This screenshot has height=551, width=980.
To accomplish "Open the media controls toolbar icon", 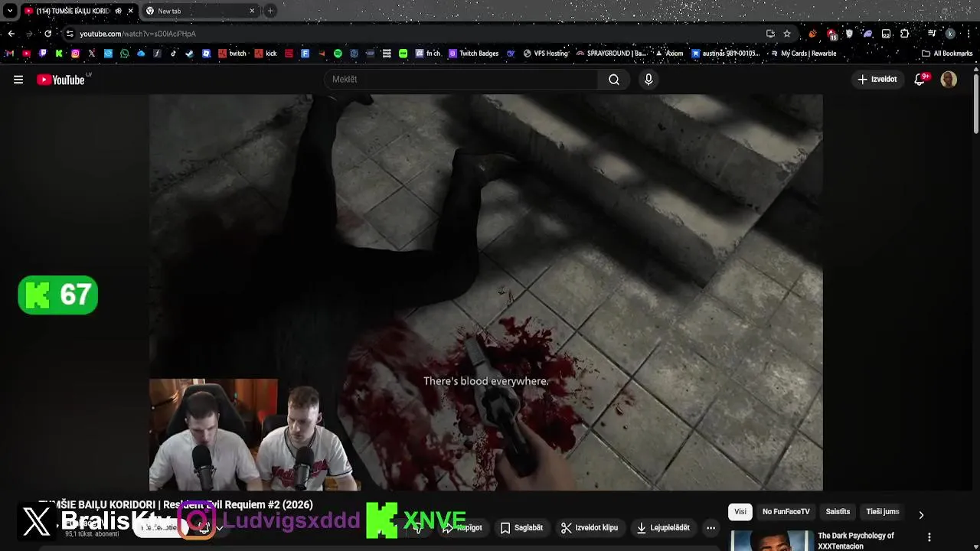I will (931, 34).
